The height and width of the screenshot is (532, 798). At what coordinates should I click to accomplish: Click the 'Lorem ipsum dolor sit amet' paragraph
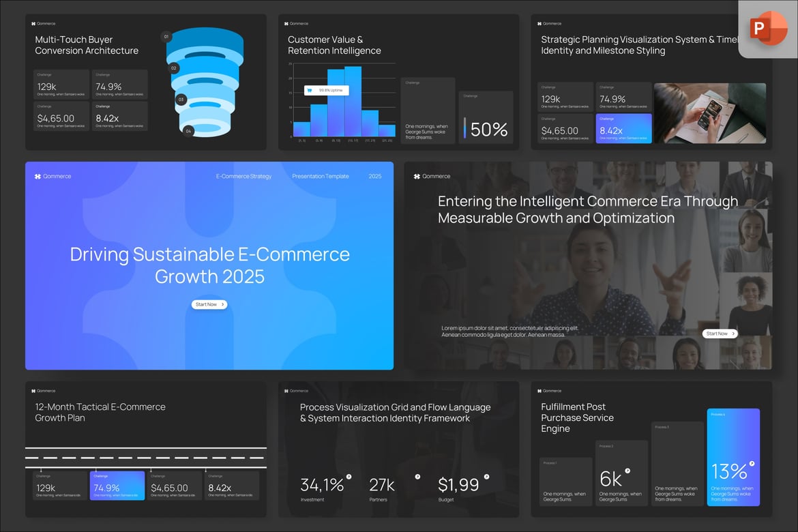[509, 331]
